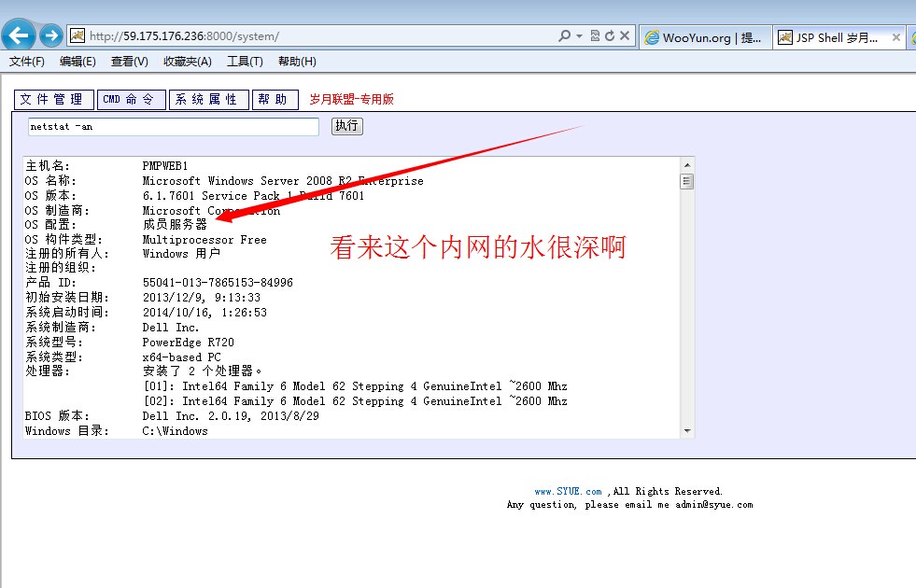916x588 pixels.
Task: Open the 工具(T) menu
Action: tap(245, 62)
